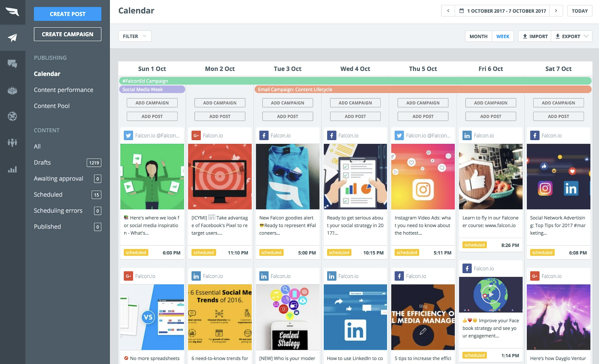Image resolution: width=599 pixels, height=364 pixels.
Task: Click Facebook icon on Sat 7 Oct top post
Action: [534, 135]
